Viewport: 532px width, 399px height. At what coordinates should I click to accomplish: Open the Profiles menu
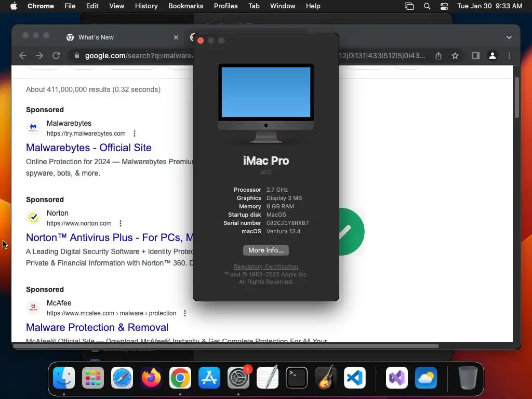225,6
